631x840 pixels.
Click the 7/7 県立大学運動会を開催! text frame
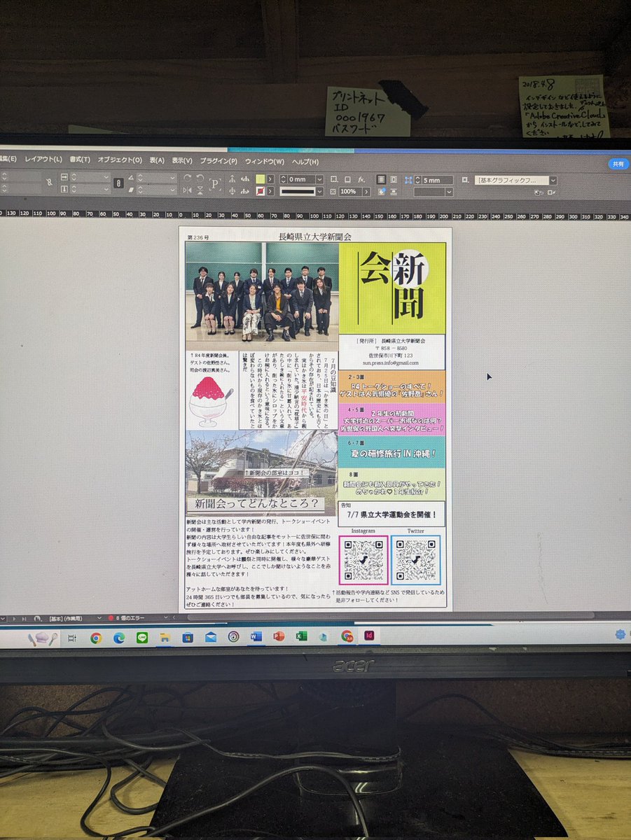391,516
